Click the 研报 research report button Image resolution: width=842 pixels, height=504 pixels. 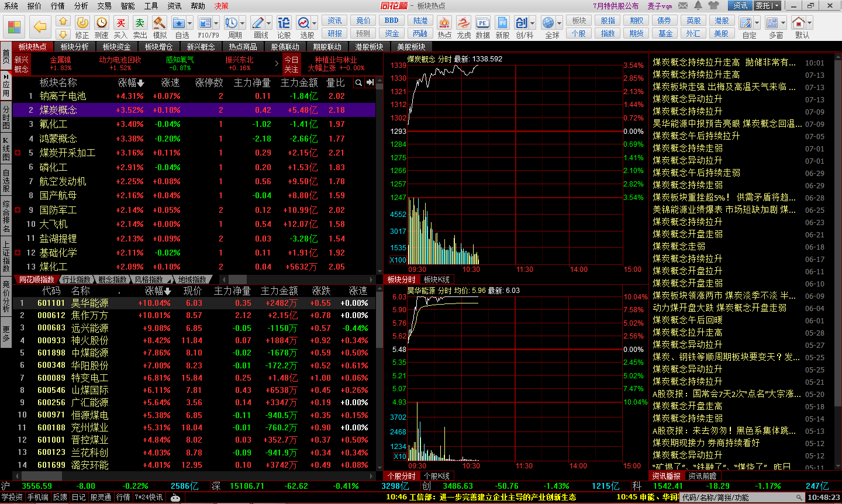(335, 33)
